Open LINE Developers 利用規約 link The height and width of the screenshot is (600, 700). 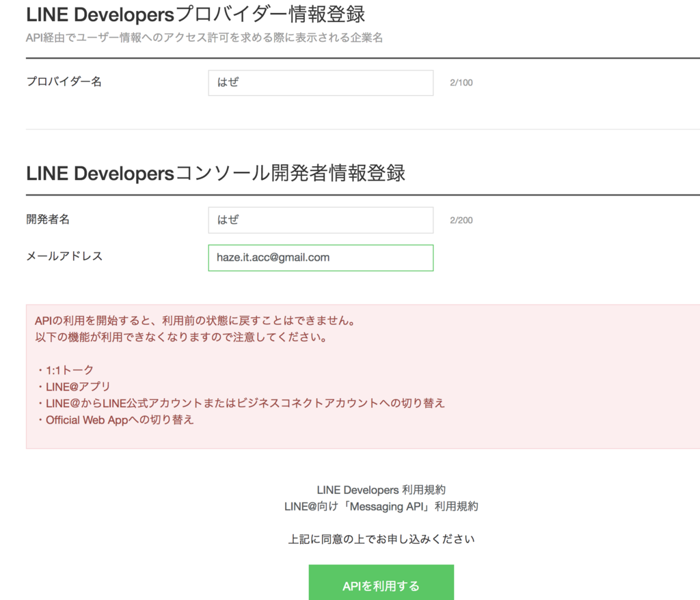(381, 490)
